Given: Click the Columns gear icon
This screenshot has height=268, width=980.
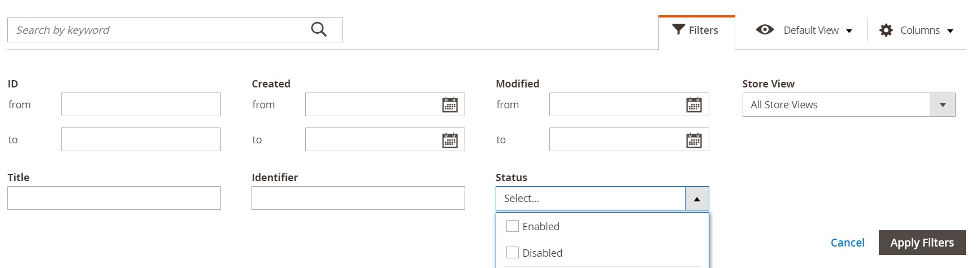Looking at the screenshot, I should (x=886, y=30).
